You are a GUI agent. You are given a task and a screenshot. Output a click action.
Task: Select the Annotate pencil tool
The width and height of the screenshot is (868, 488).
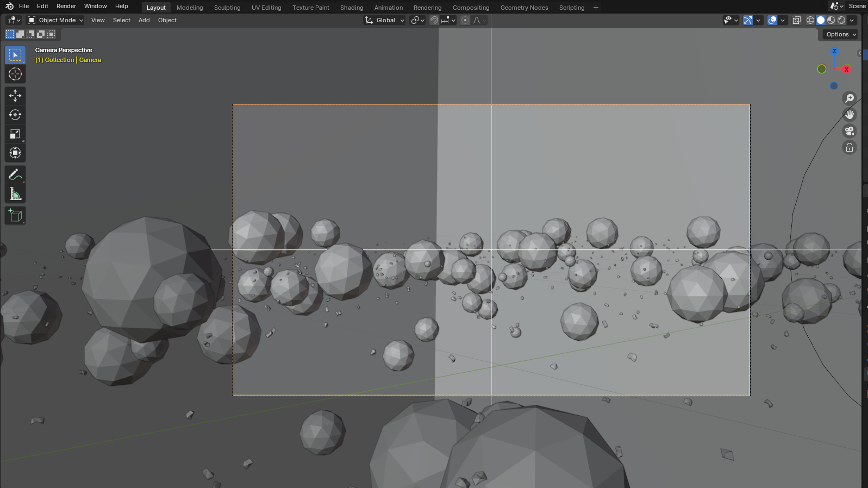click(15, 175)
